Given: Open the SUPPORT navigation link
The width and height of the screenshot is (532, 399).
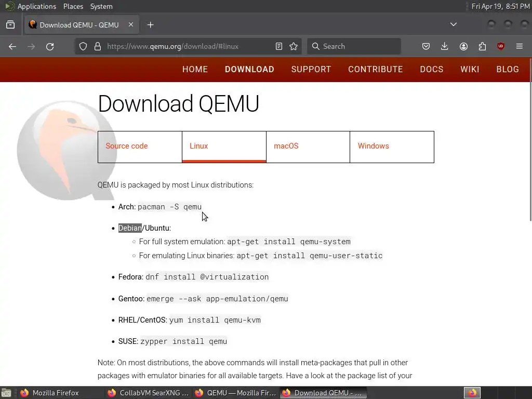Looking at the screenshot, I should 311,69.
